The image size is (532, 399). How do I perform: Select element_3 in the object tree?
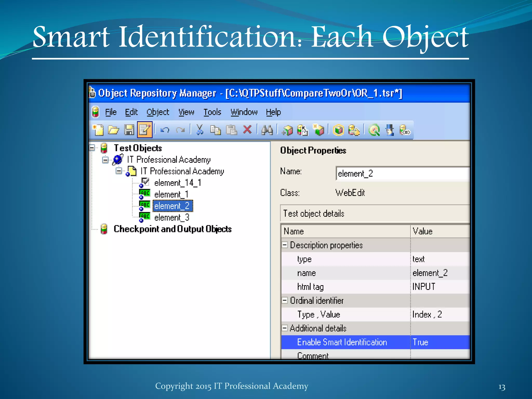coord(172,217)
